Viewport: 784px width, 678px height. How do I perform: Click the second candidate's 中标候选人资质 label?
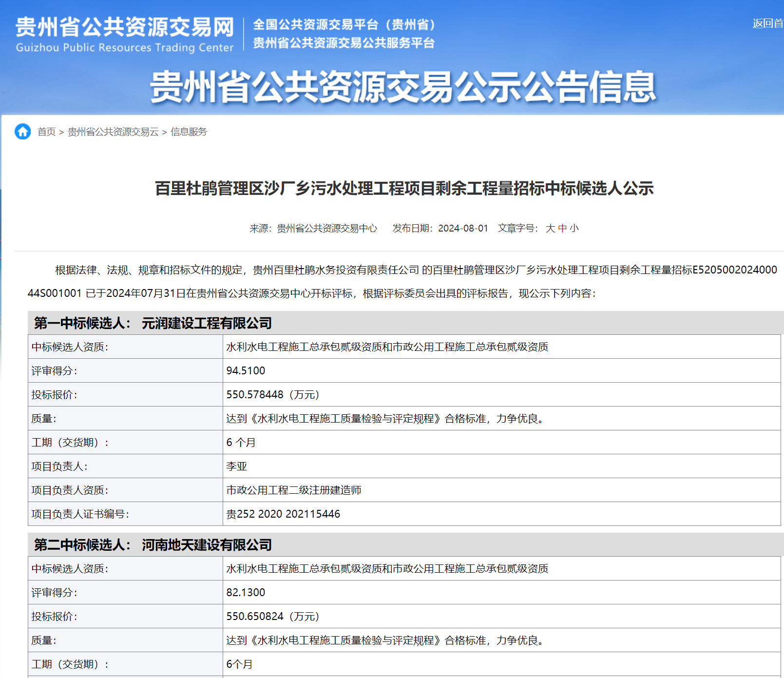point(70,568)
